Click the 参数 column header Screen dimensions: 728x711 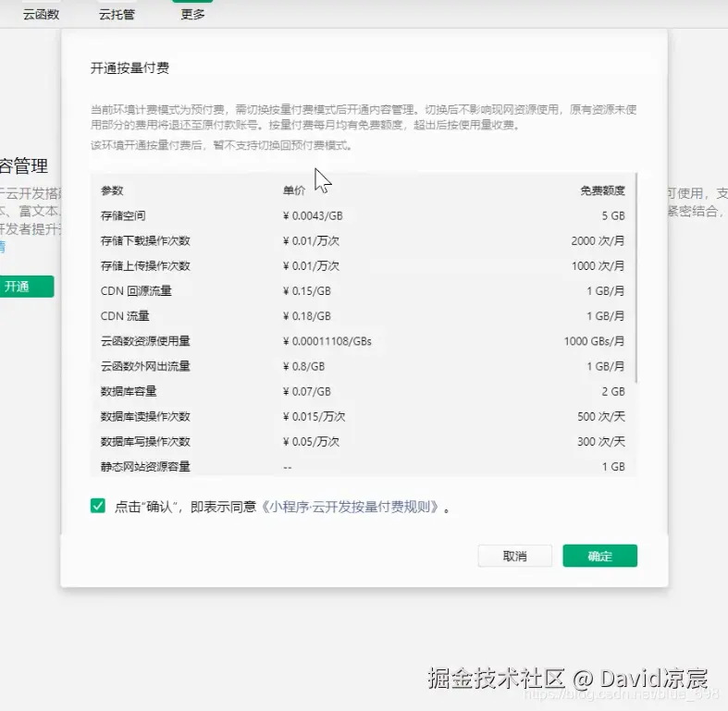coord(112,190)
